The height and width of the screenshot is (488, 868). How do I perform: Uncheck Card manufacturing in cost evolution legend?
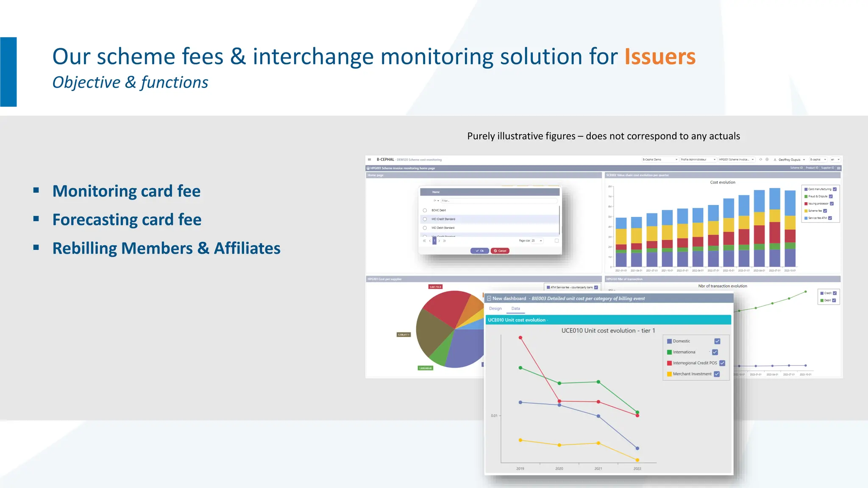pos(835,189)
